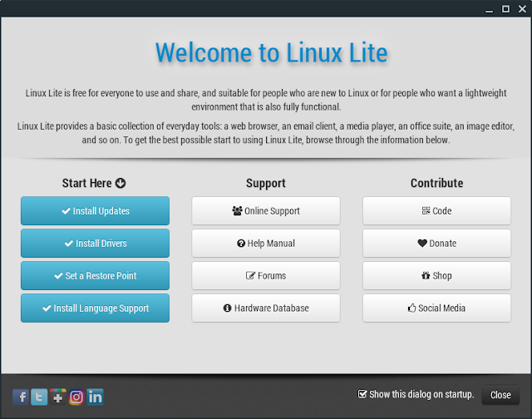Open the Help Manual

point(266,244)
